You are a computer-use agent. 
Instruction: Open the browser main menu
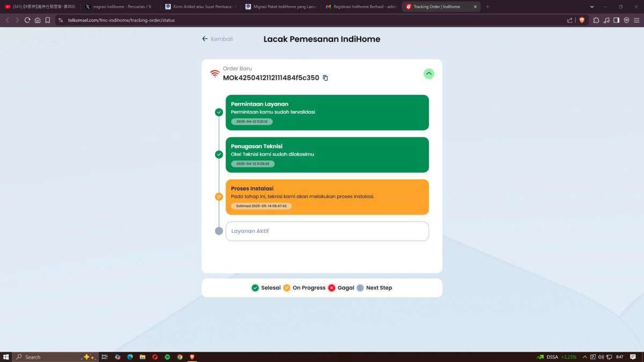[636, 20]
